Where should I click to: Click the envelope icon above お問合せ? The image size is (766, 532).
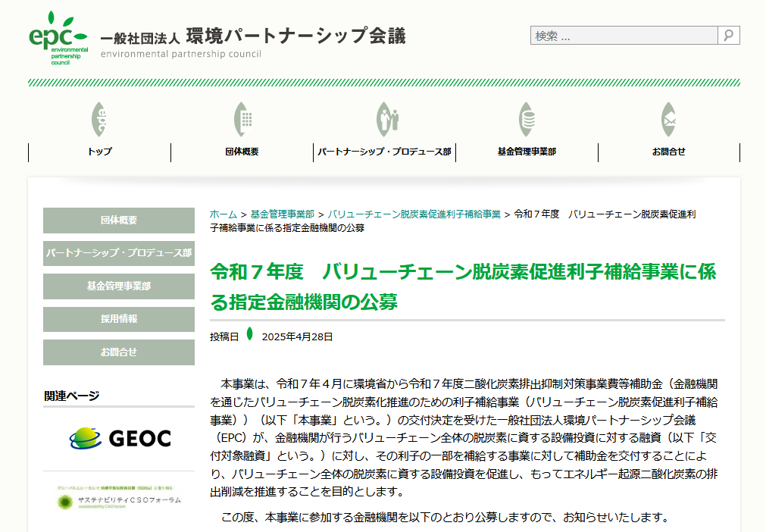coord(668,120)
